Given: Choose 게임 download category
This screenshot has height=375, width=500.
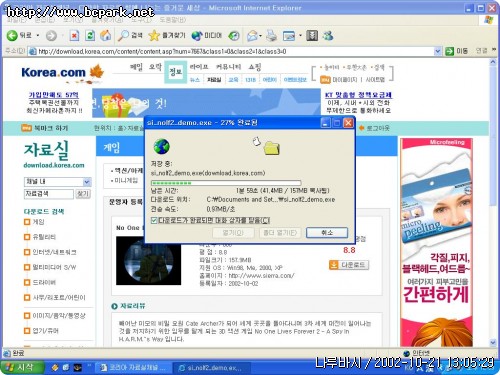Looking at the screenshot, I should (x=38, y=222).
